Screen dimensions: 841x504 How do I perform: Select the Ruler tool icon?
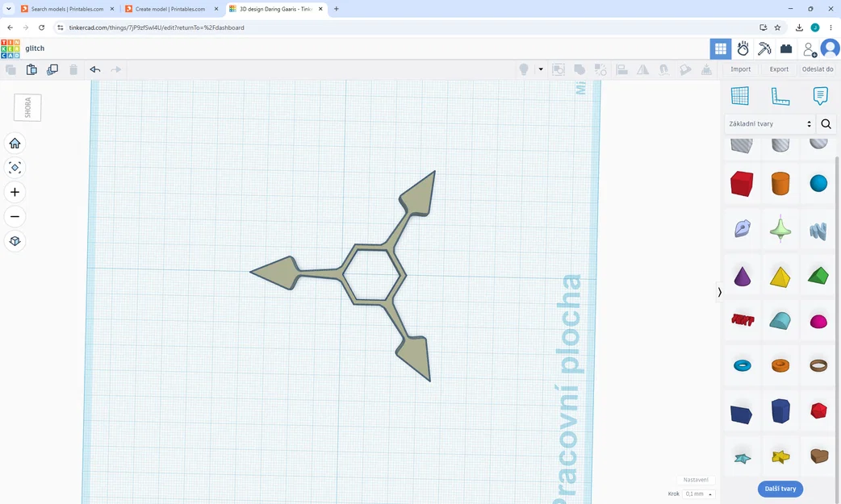click(x=780, y=96)
